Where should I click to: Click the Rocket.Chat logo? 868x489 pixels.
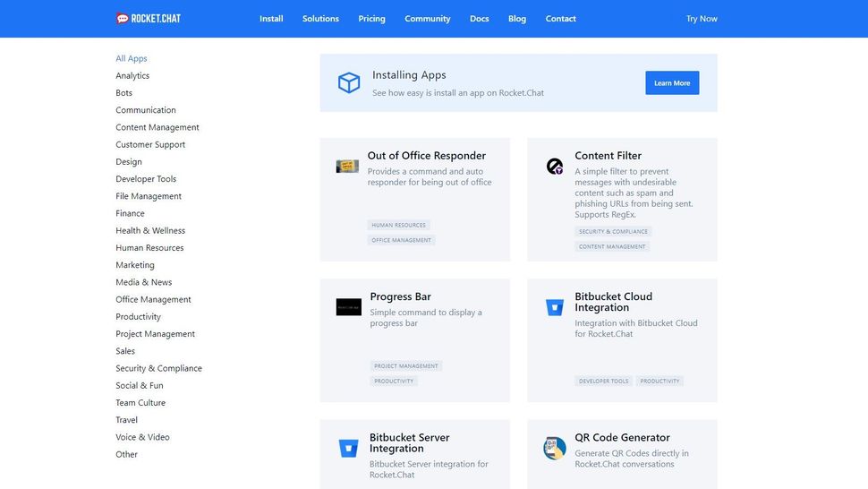149,18
